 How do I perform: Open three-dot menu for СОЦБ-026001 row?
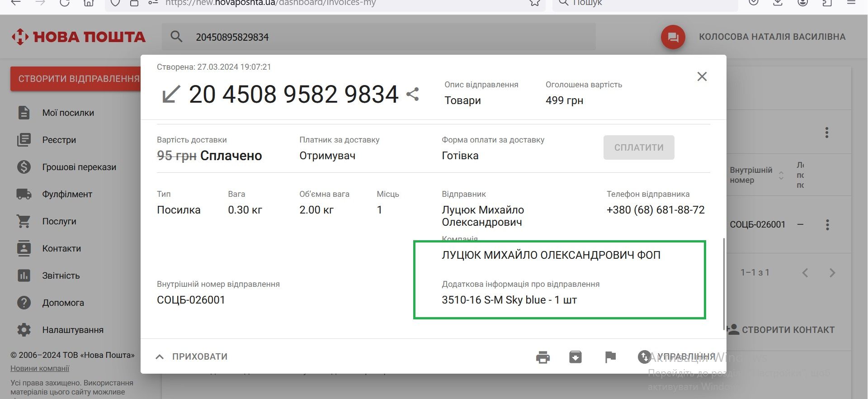click(x=827, y=225)
